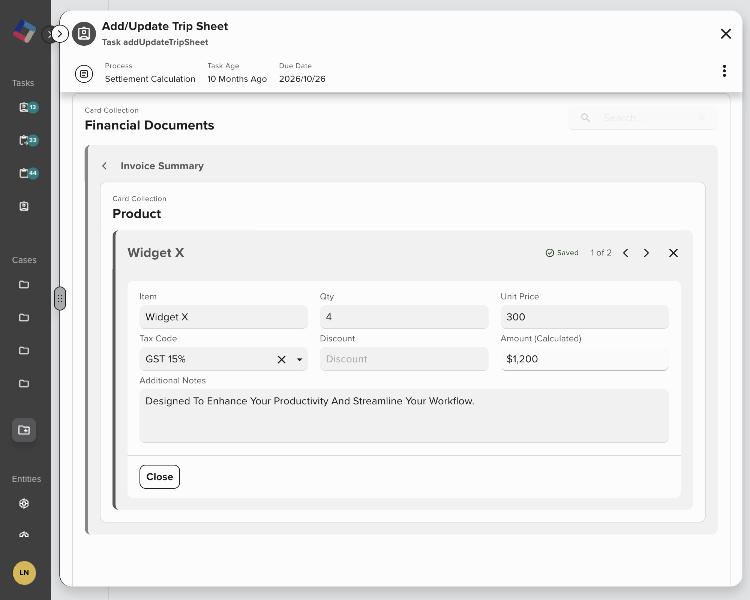Close the Add/Update Trip Sheet panel
This screenshot has width=750, height=600.
[726, 33]
